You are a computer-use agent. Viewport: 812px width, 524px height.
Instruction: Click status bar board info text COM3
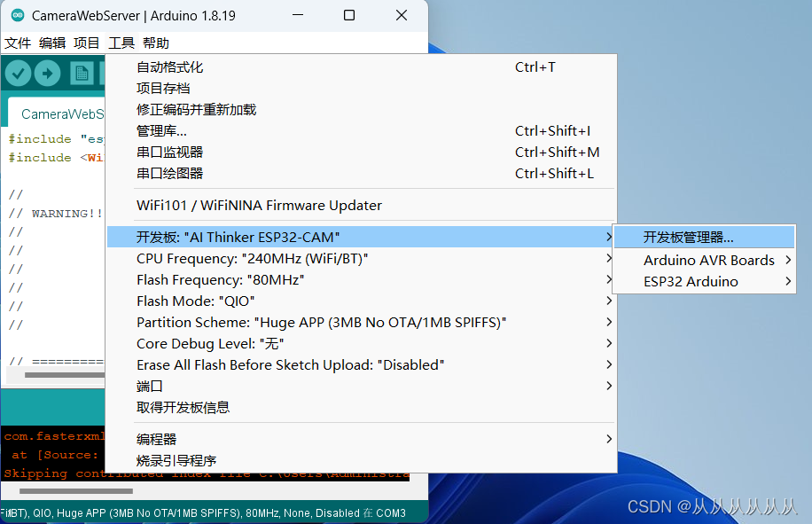(x=204, y=513)
